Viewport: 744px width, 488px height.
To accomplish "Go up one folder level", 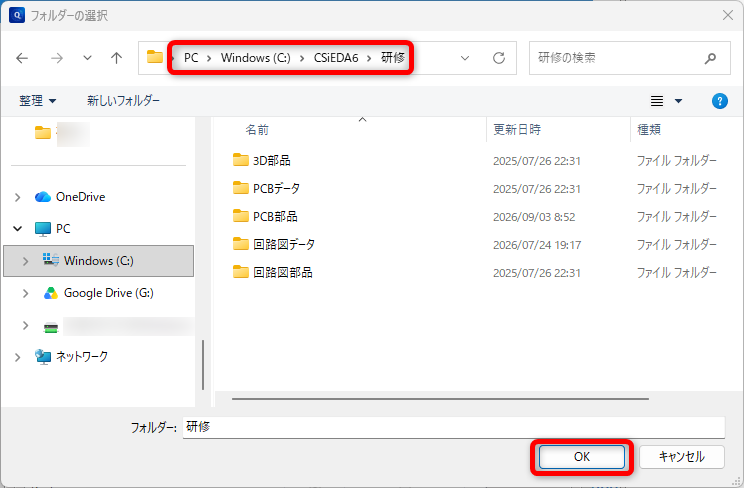I will coord(116,58).
